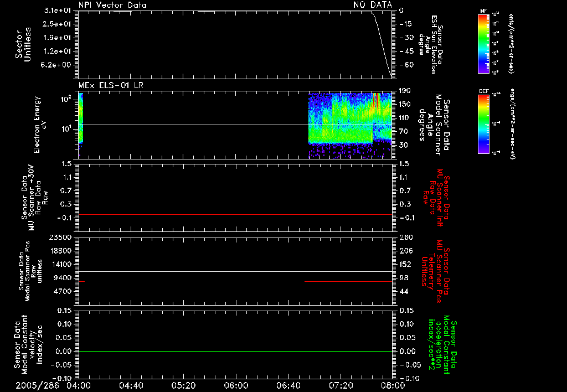Click the red "MU Scanner Init Raw Data" label
This screenshot has height=392, width=567.
click(x=436, y=198)
